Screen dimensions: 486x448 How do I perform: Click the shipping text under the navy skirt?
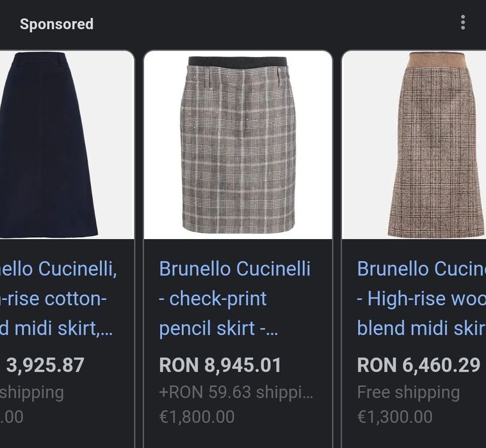tap(32, 392)
